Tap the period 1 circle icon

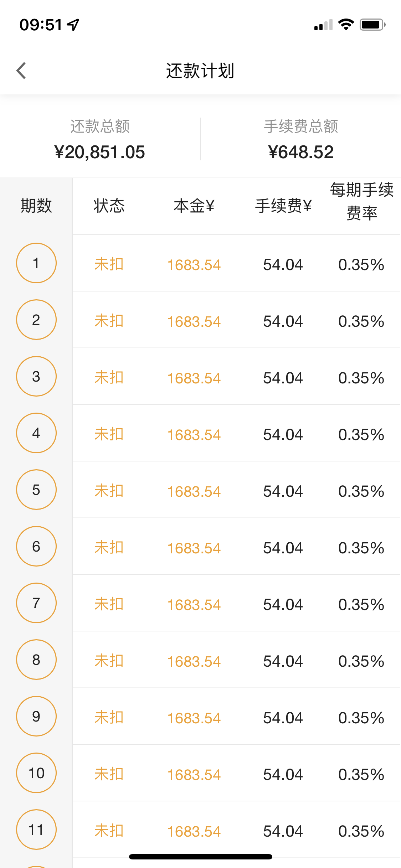point(36,263)
